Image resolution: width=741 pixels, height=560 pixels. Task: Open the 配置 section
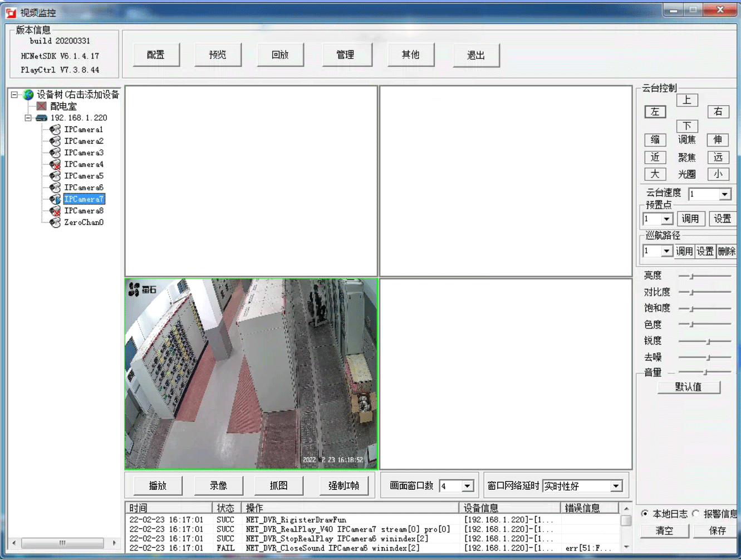pos(156,55)
